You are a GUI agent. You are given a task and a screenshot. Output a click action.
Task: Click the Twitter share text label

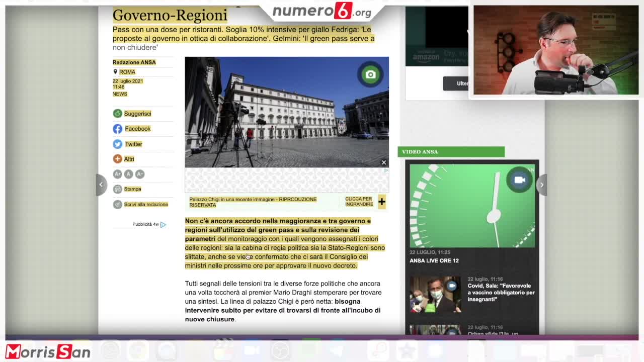[133, 144]
